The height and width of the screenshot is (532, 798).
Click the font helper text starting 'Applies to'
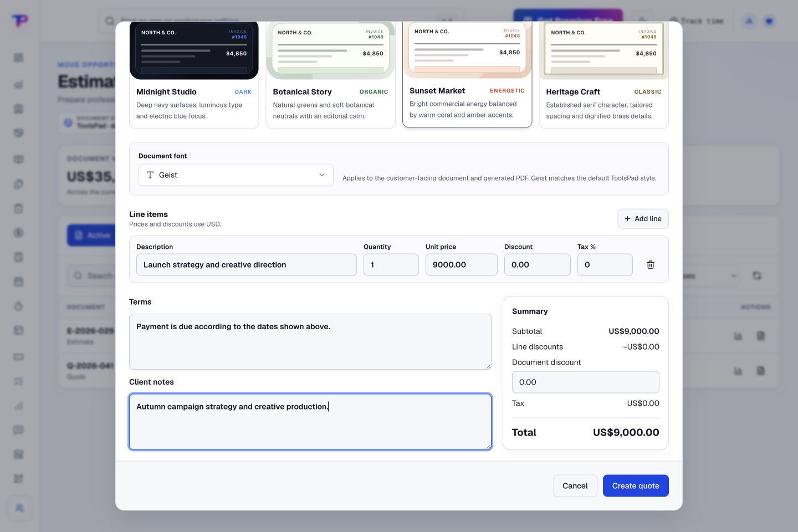click(x=499, y=178)
